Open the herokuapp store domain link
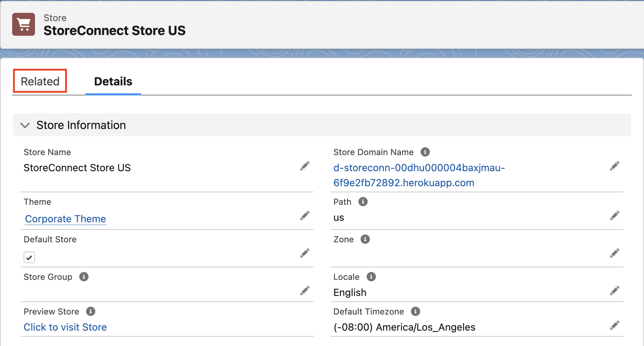The width and height of the screenshot is (644, 346). 419,175
